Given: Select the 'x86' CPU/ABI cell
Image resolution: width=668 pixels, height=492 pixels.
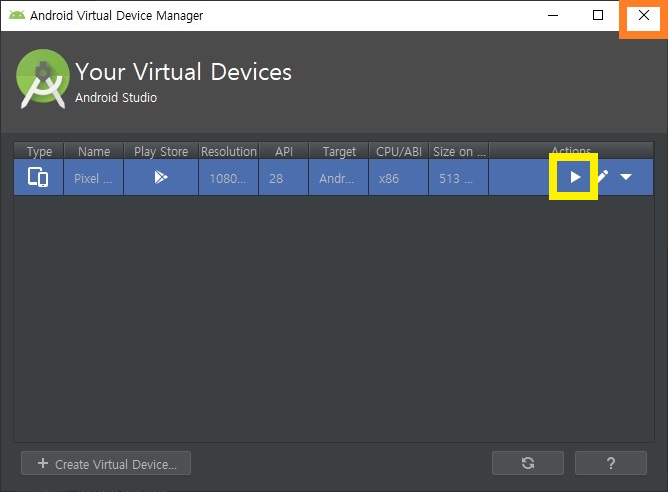Looking at the screenshot, I should pyautogui.click(x=398, y=178).
